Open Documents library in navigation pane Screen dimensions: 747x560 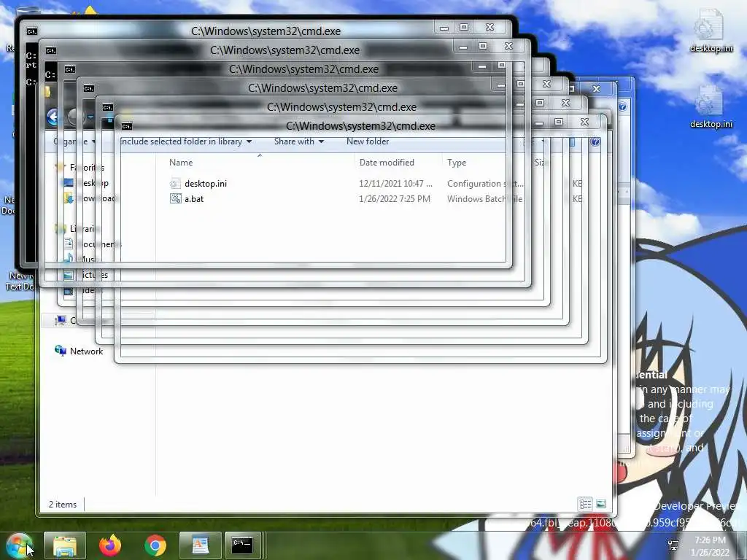tap(93, 244)
